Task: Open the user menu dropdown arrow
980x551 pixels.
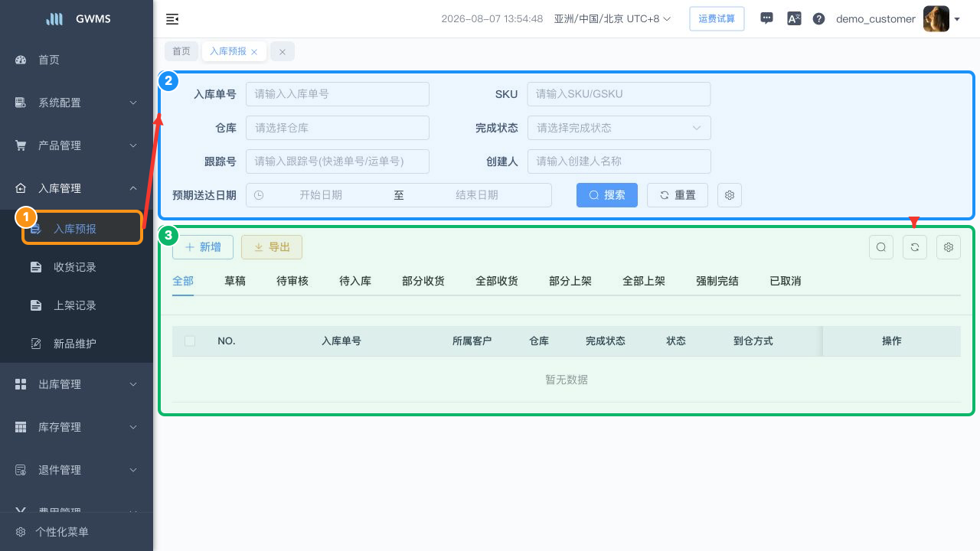Action: [x=957, y=19]
